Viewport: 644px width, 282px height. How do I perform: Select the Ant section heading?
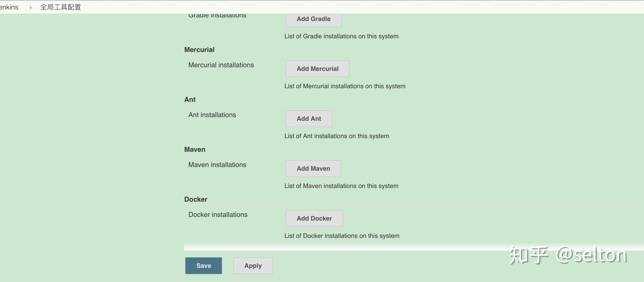pyautogui.click(x=190, y=100)
